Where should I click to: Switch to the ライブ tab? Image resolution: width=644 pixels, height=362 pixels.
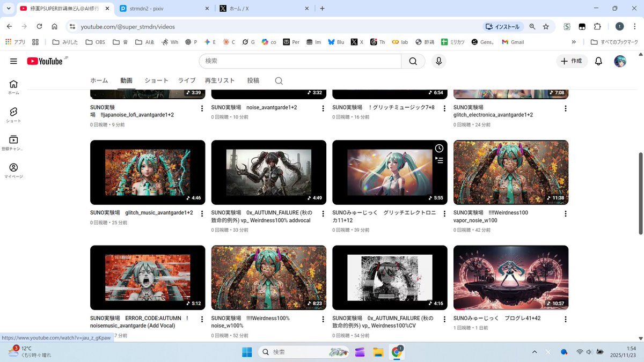point(187,80)
